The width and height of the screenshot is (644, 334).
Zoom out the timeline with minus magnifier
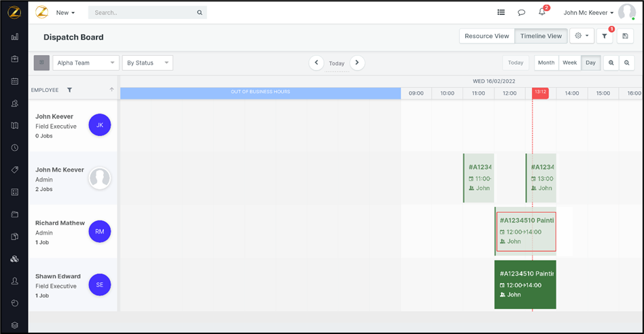click(627, 63)
